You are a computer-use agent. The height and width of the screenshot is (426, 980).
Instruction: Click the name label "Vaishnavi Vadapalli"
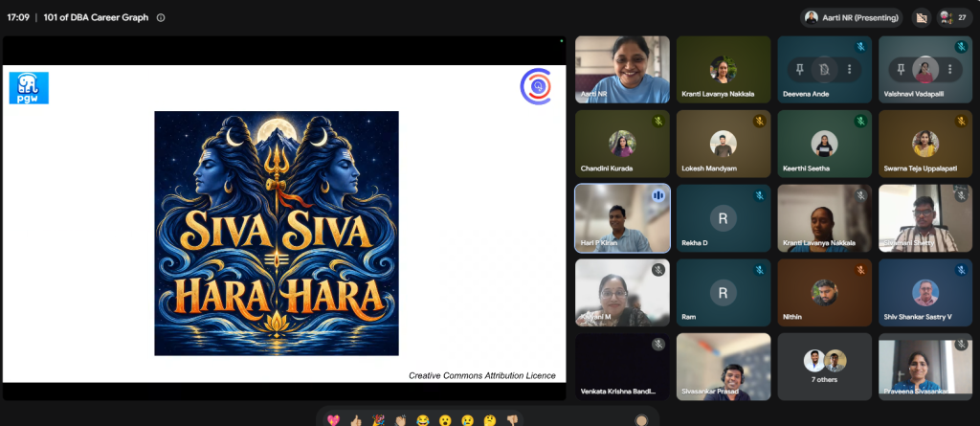[914, 94]
